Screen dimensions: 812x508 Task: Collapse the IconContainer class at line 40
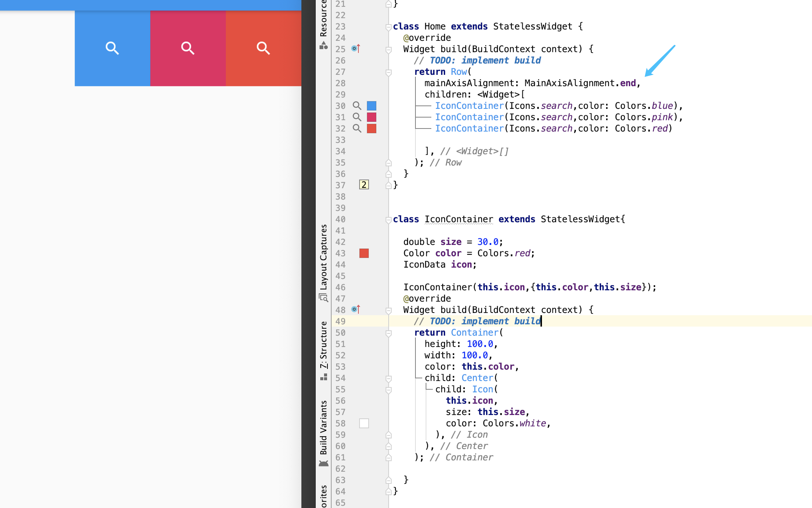click(388, 220)
